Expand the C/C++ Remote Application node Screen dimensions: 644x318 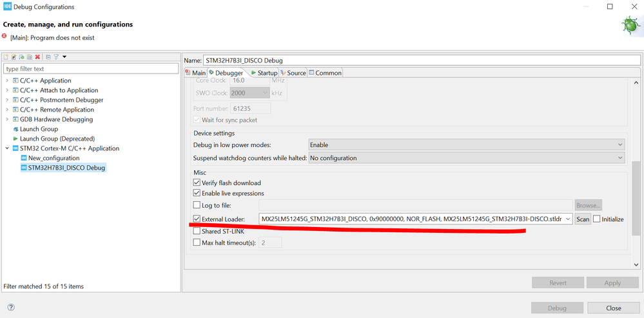click(7, 110)
